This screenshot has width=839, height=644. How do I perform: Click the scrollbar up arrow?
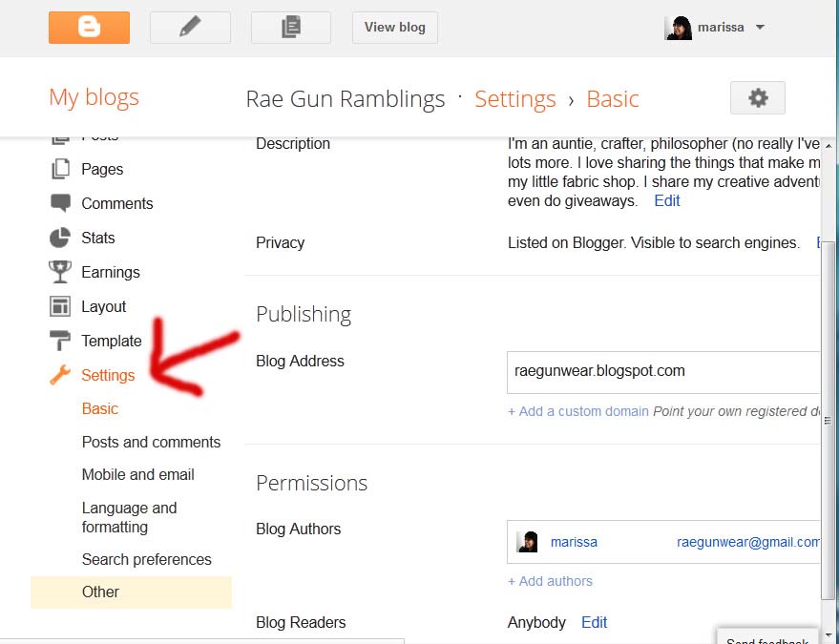click(829, 146)
